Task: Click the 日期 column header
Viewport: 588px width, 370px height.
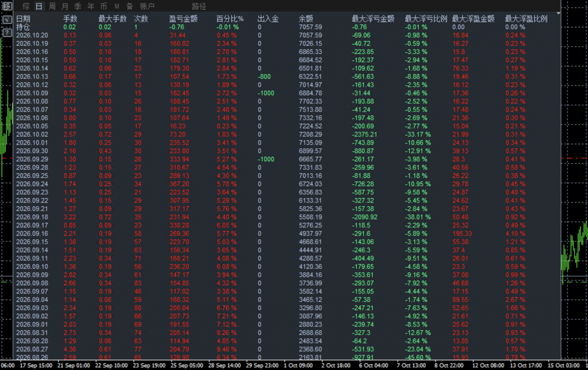Action: point(23,19)
